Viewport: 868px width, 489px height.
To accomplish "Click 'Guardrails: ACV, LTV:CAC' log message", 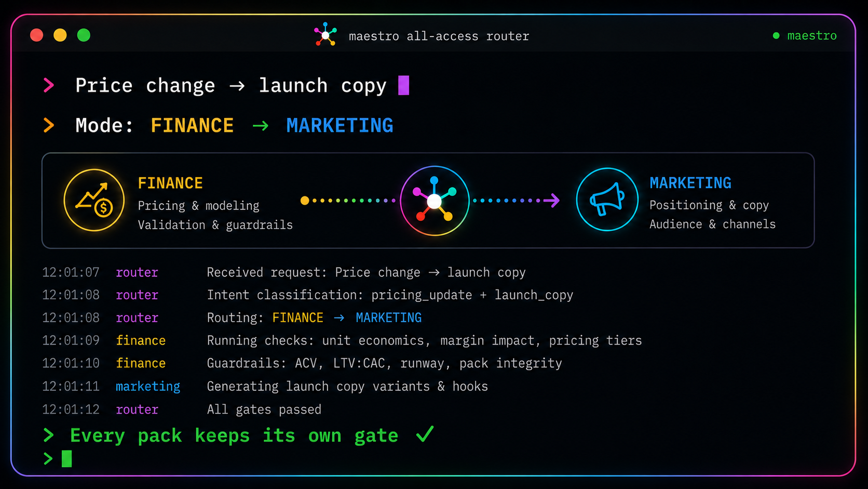I will [384, 363].
